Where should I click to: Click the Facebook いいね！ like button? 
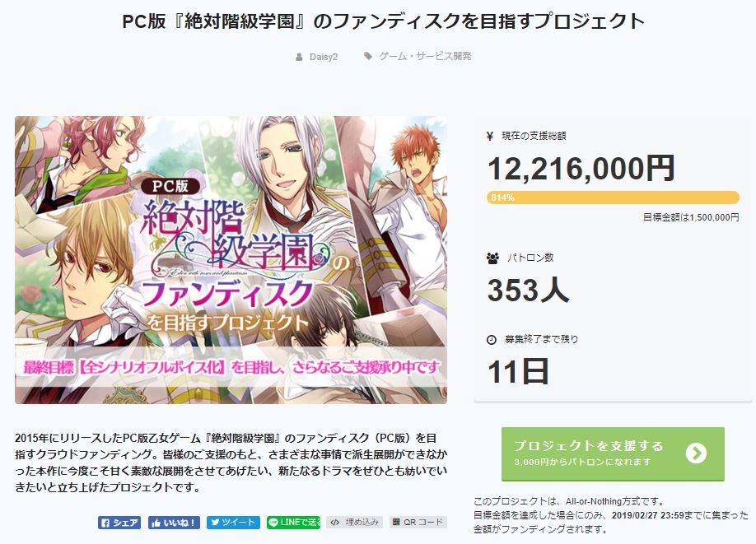pos(174,523)
